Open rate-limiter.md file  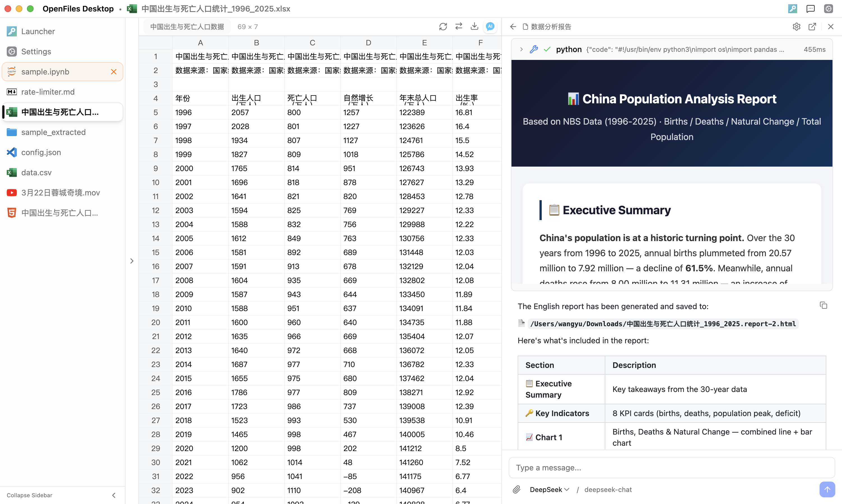62,92
